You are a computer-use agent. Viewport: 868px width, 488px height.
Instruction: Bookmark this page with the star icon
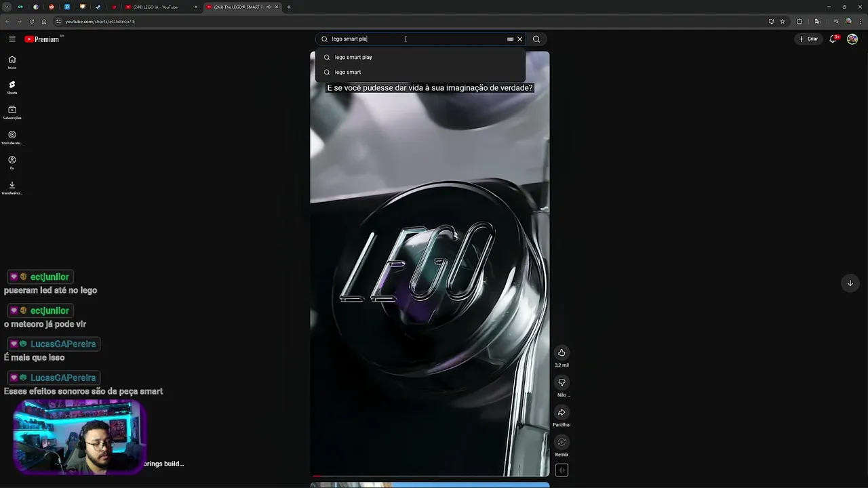[x=783, y=22]
